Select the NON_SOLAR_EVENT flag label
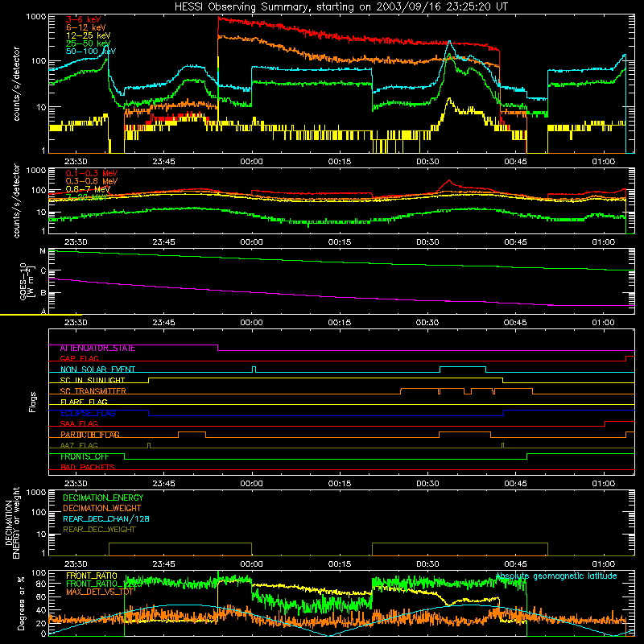The width and height of the screenshot is (644, 644). [x=97, y=369]
